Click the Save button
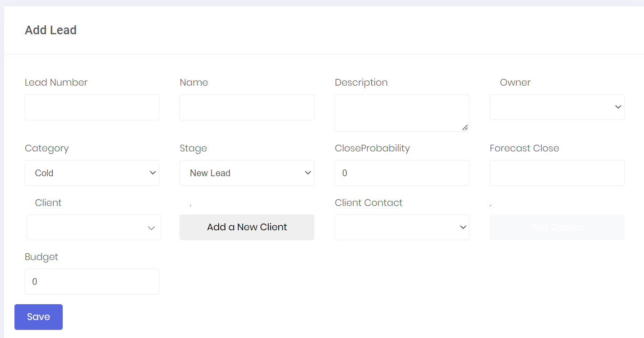This screenshot has height=338, width=644. click(x=38, y=317)
